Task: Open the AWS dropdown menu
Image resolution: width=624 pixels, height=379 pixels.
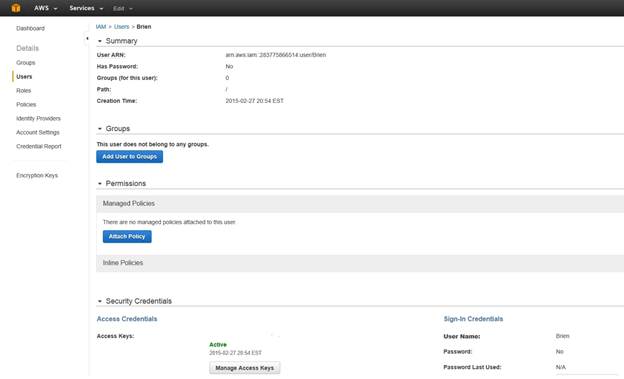Action: [x=45, y=8]
